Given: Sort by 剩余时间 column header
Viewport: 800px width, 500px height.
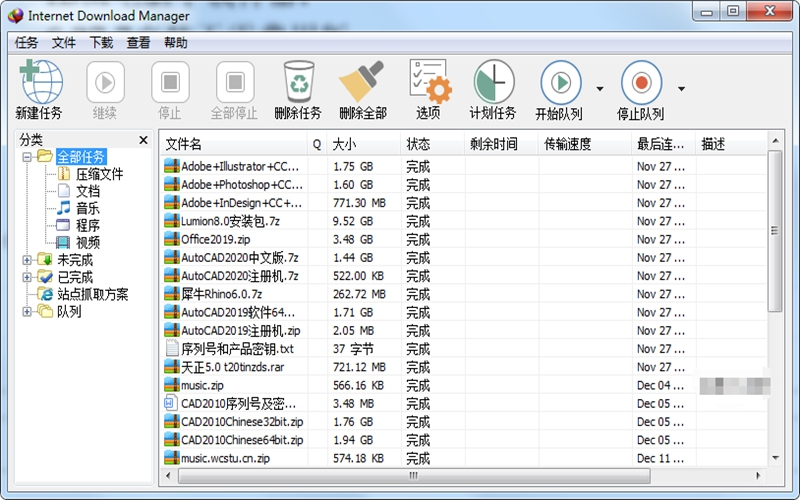Looking at the screenshot, I should (501, 144).
